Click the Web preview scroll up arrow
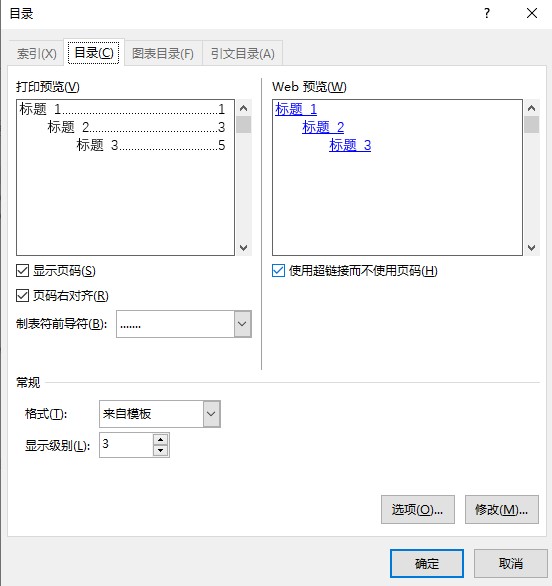This screenshot has height=586, width=552. click(531, 108)
